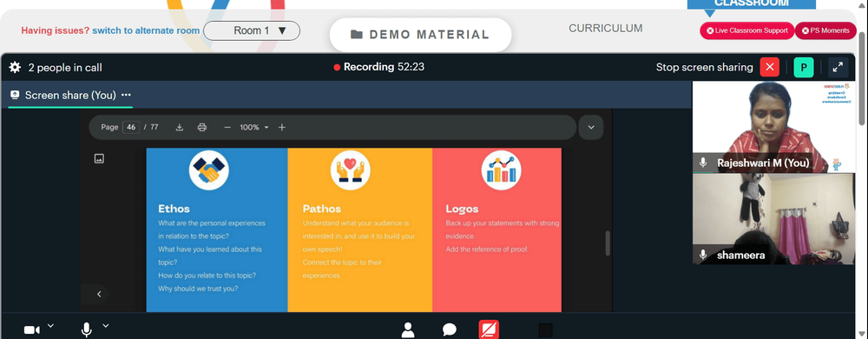Click the green P participant avatar
Image resolution: width=868 pixels, height=339 pixels.
(x=803, y=68)
